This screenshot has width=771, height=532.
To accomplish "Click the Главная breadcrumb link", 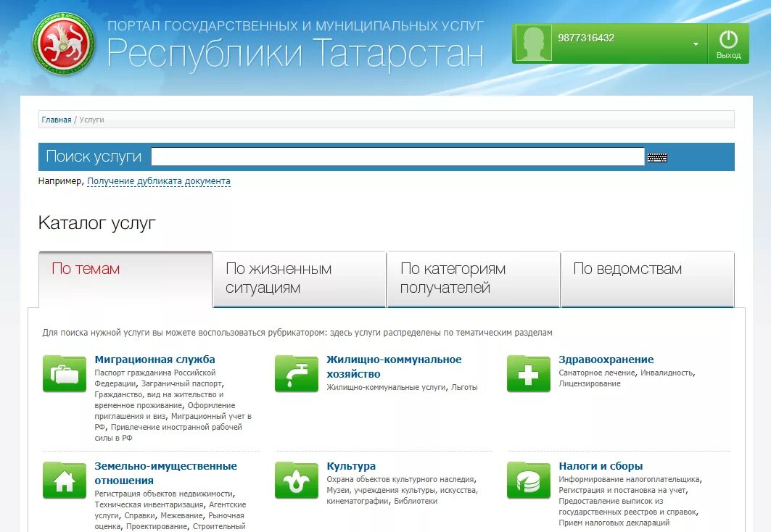I will point(57,120).
